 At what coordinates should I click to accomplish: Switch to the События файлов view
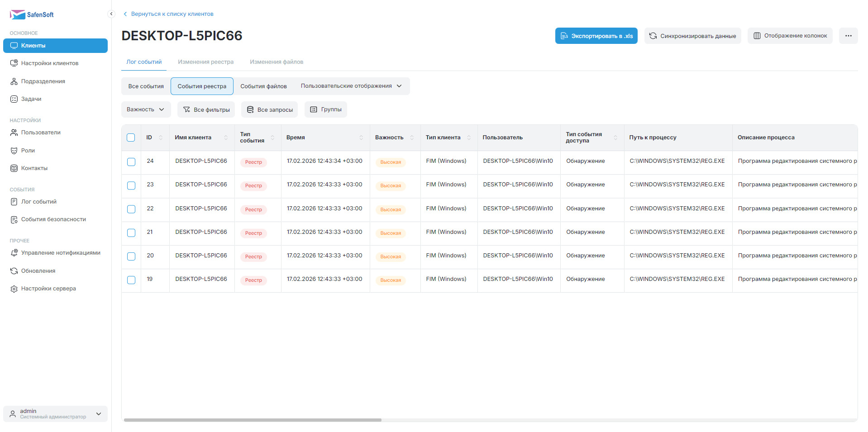(x=263, y=86)
